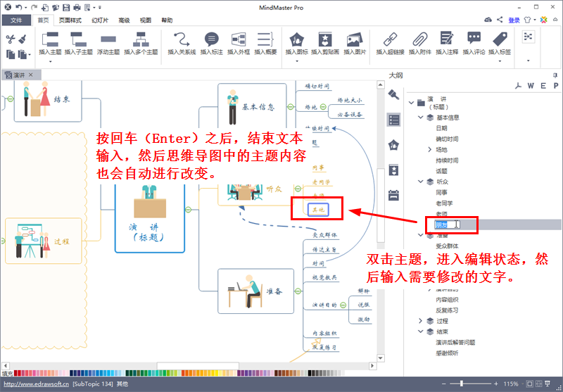The image size is (563, 392).
Task: Click the canvas vertical scrollbar down arrow
Action: tap(381, 358)
